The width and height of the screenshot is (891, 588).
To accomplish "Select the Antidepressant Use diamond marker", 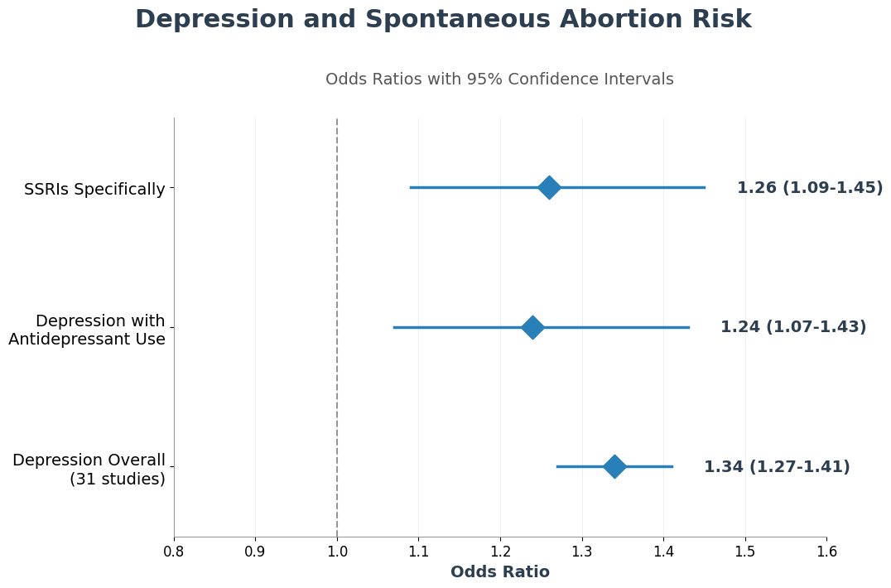I will coord(532,327).
